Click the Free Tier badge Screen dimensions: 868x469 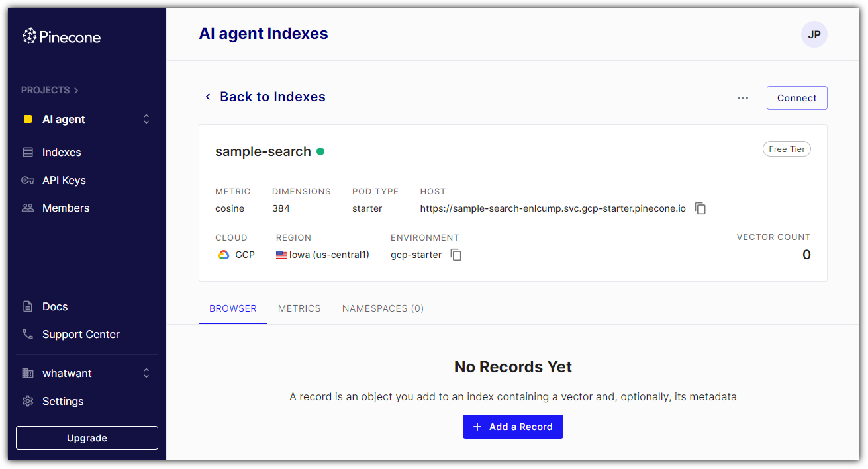[x=787, y=149]
